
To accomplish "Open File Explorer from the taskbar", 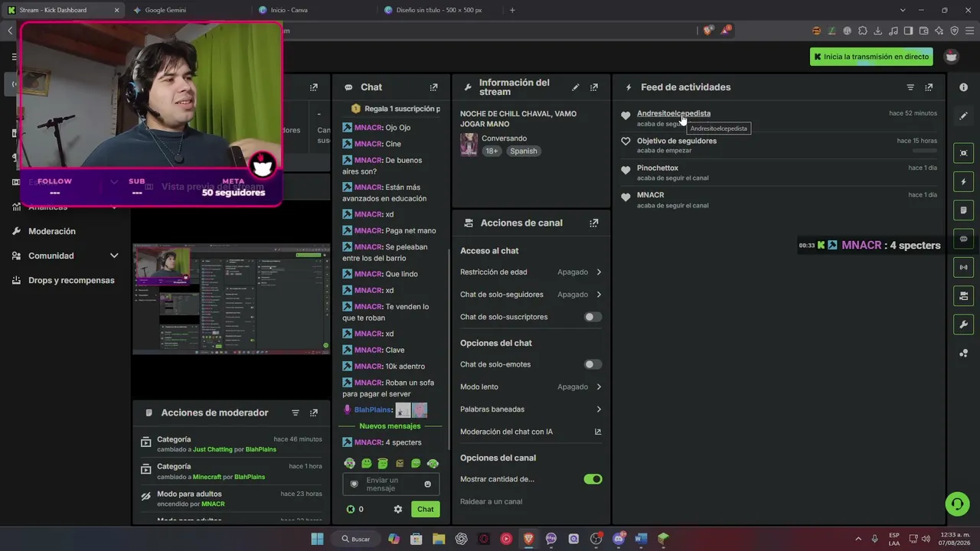I will click(x=439, y=539).
